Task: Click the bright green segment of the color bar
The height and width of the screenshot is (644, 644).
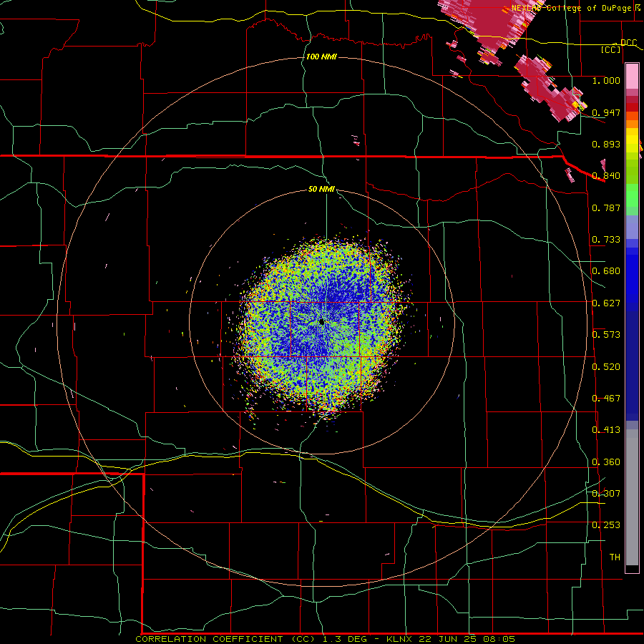Action: pyautogui.click(x=632, y=195)
